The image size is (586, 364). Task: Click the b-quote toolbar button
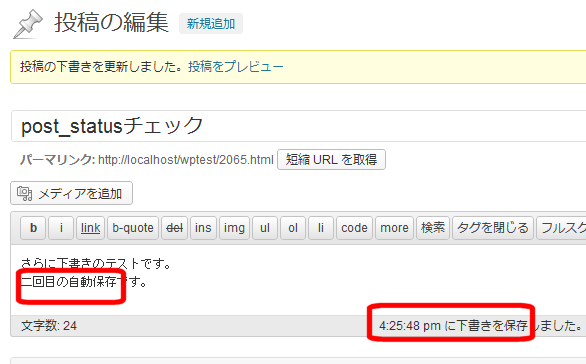pyautogui.click(x=133, y=228)
